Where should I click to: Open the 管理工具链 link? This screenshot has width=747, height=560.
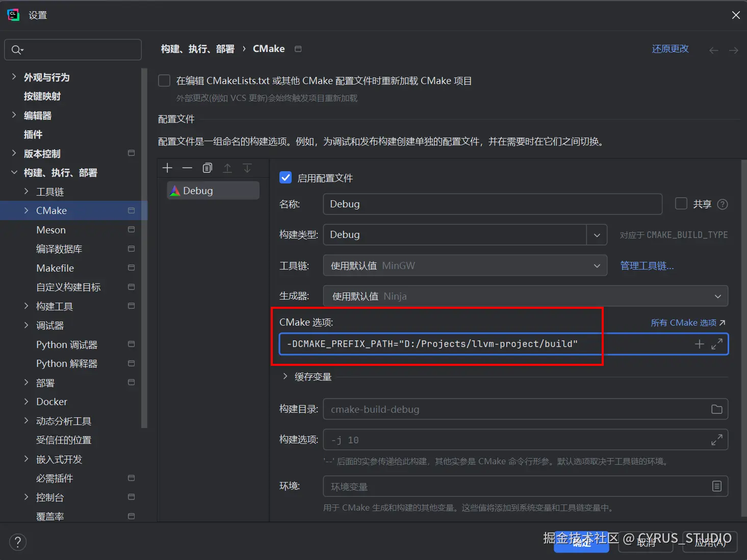647,265
